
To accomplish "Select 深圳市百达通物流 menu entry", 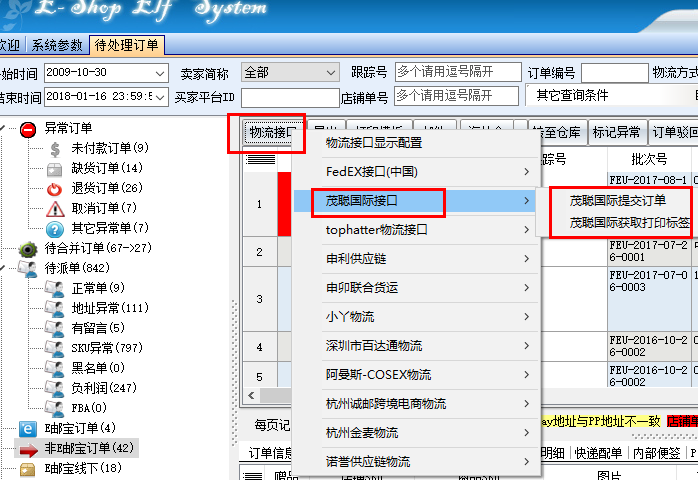I will [416, 346].
